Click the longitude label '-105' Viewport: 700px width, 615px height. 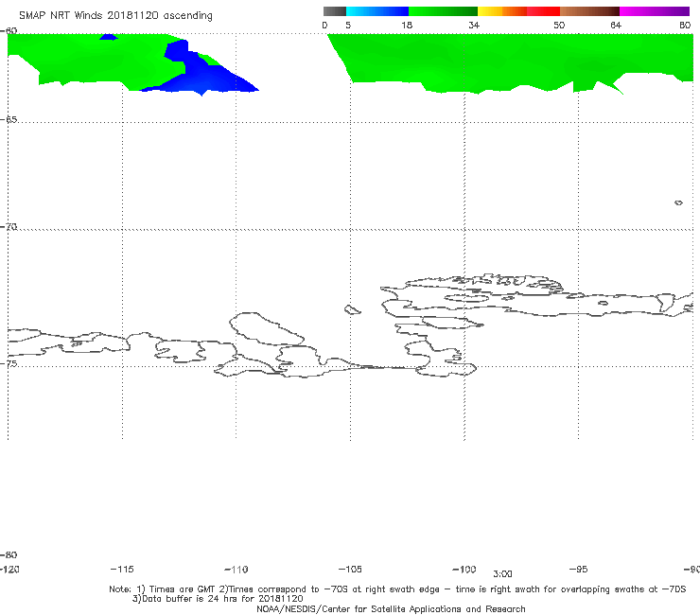click(x=350, y=569)
